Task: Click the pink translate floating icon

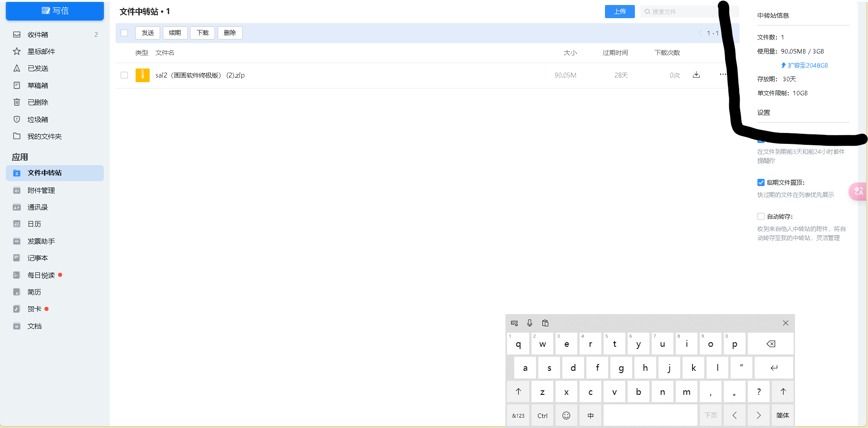Action: click(858, 192)
